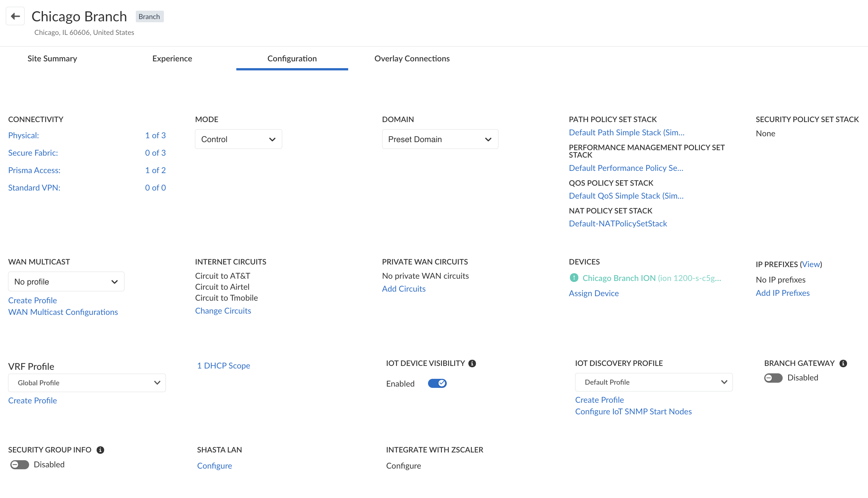Click the back arrow button
The image size is (868, 498).
(15, 16)
